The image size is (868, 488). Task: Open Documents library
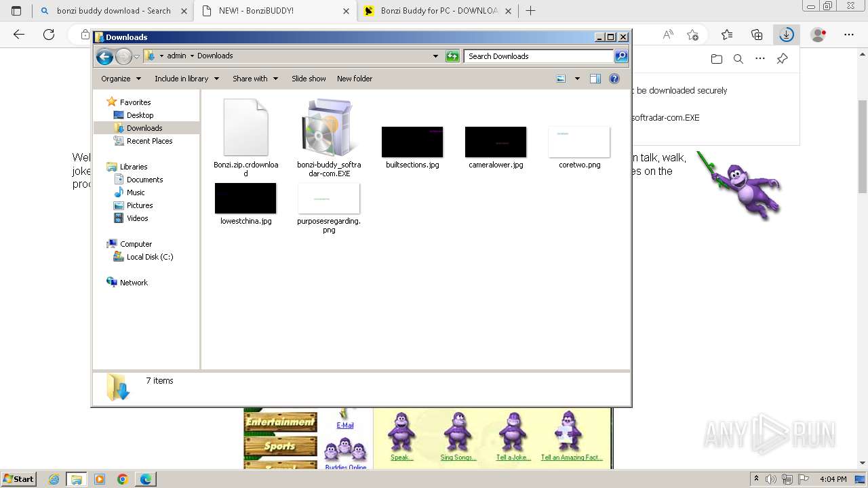pos(145,180)
